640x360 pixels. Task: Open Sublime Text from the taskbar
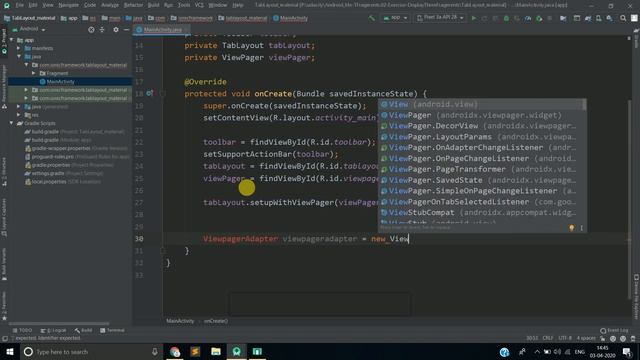pyautogui.click(x=195, y=351)
